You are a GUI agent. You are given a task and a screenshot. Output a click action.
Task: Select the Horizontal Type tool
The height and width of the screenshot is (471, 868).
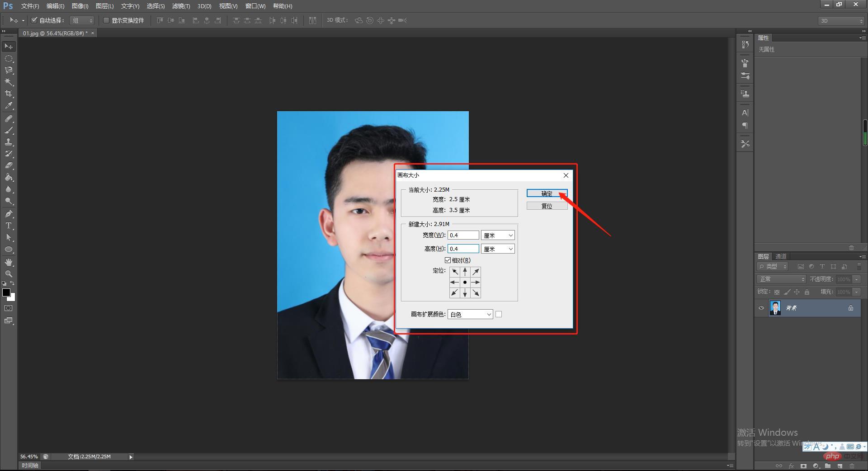click(x=9, y=226)
